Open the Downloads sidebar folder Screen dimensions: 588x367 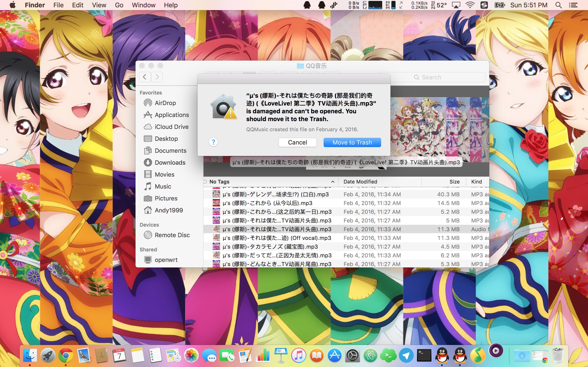170,163
